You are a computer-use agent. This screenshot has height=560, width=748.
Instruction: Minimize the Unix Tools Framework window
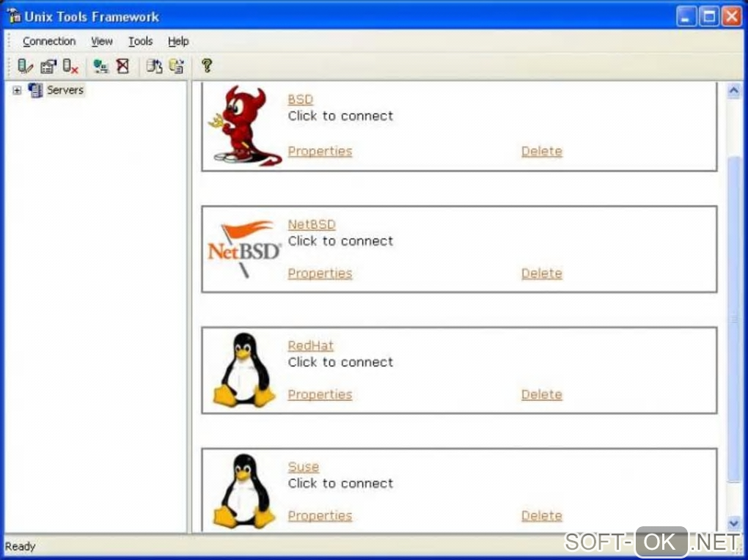[x=686, y=17]
